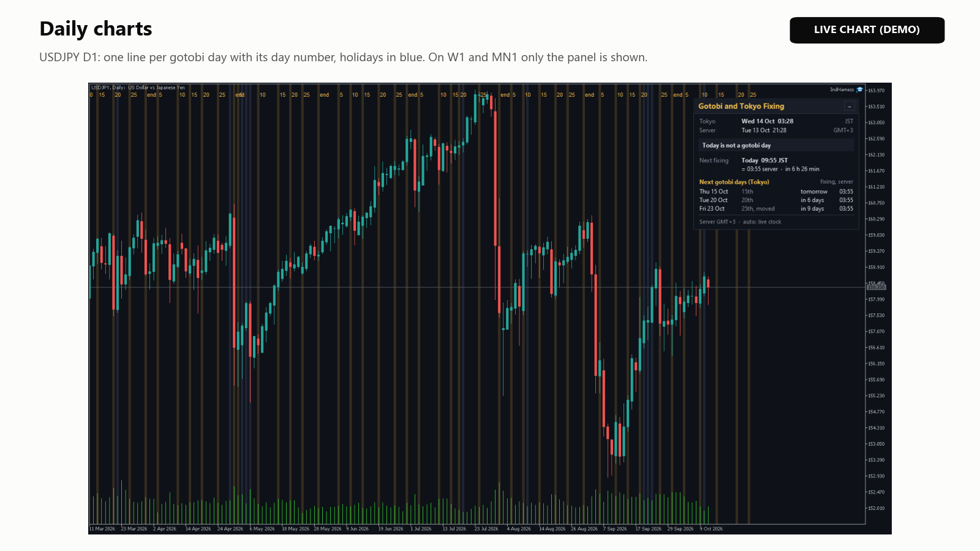This screenshot has height=551, width=980.
Task: Click the 163.970 price axis label
Action: (x=876, y=91)
